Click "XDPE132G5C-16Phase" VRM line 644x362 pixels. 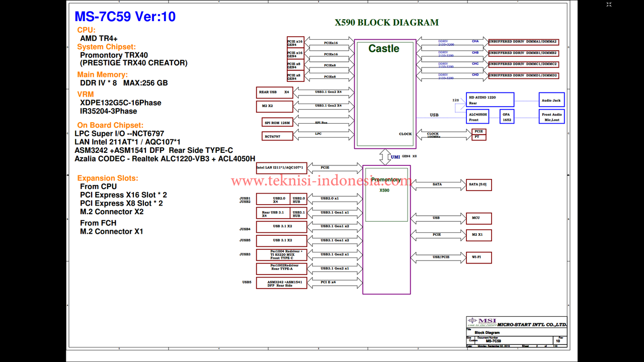[x=121, y=103]
